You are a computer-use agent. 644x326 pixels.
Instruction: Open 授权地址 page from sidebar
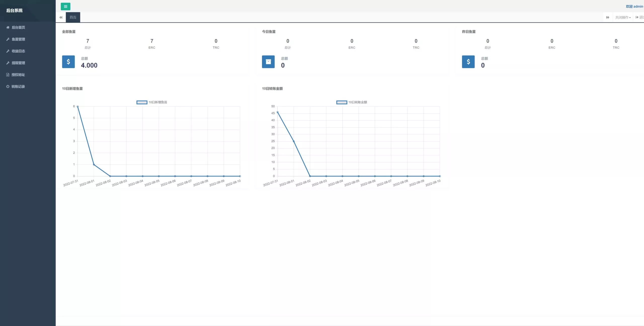18,75
